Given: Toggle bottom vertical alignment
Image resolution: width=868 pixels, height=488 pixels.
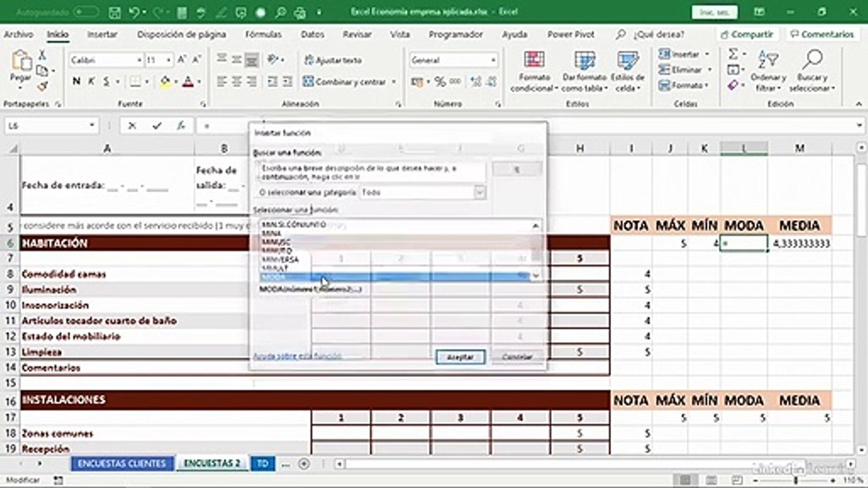Looking at the screenshot, I should [x=252, y=60].
